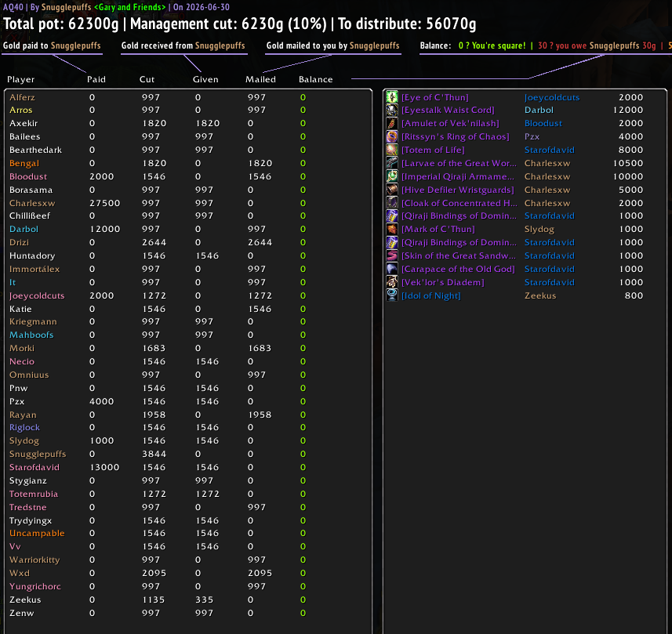Click the Cut column header
Image resolution: width=672 pixels, height=634 pixels.
pos(147,79)
